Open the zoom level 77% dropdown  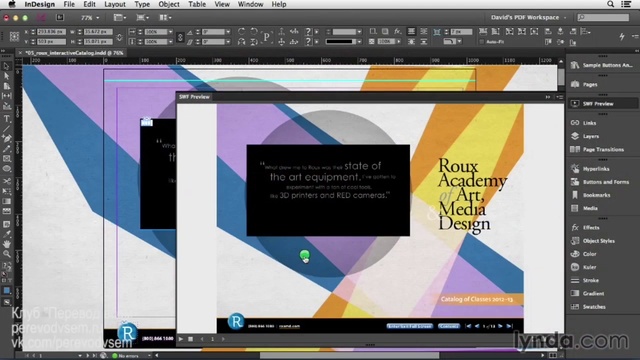[98, 18]
